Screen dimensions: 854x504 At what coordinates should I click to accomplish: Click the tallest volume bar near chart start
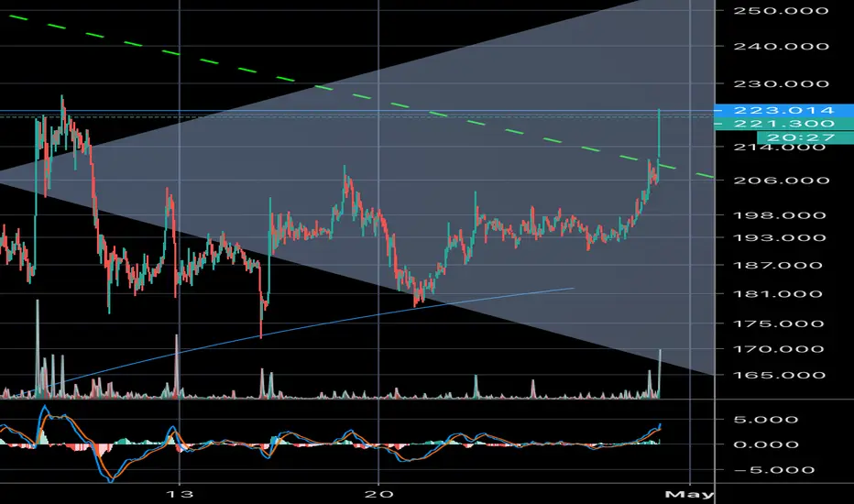click(x=38, y=349)
